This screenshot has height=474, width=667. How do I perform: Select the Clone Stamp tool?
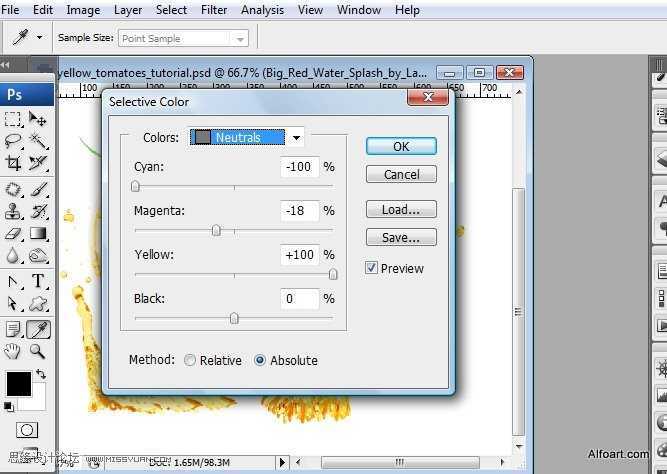coord(13,211)
